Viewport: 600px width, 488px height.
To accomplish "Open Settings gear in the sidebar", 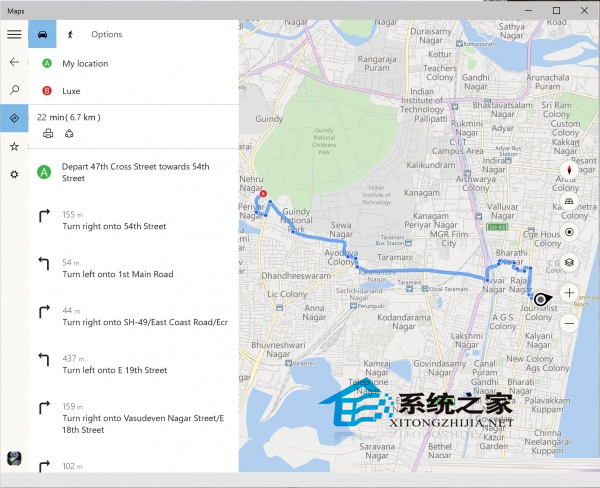I will click(14, 174).
